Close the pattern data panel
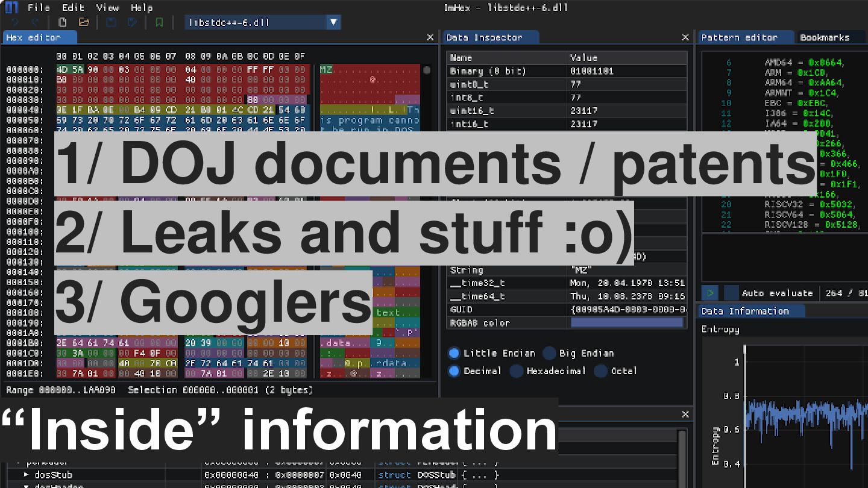The image size is (868, 488). click(x=685, y=414)
